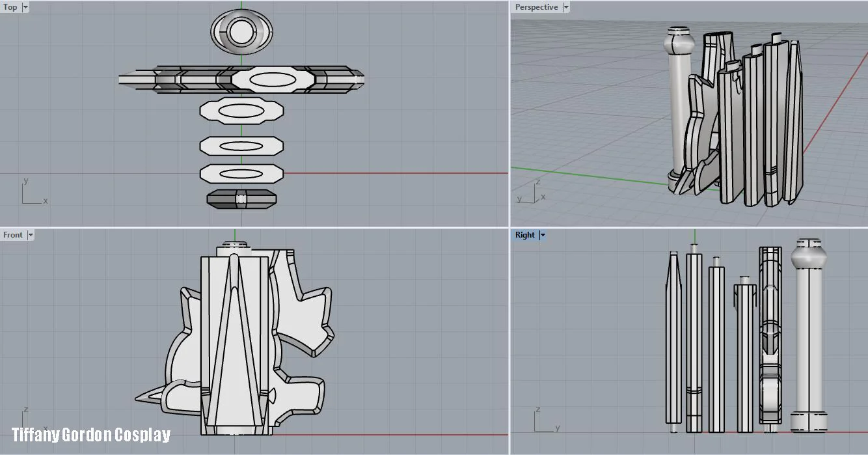868x455 pixels.
Task: Open the Right viewport dropdown arrow
Action: coord(543,235)
